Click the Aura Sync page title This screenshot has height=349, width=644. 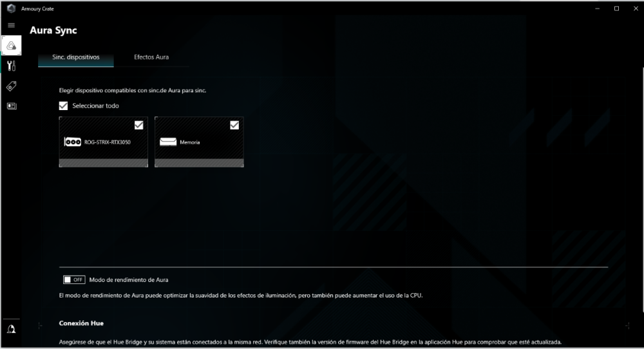point(53,30)
